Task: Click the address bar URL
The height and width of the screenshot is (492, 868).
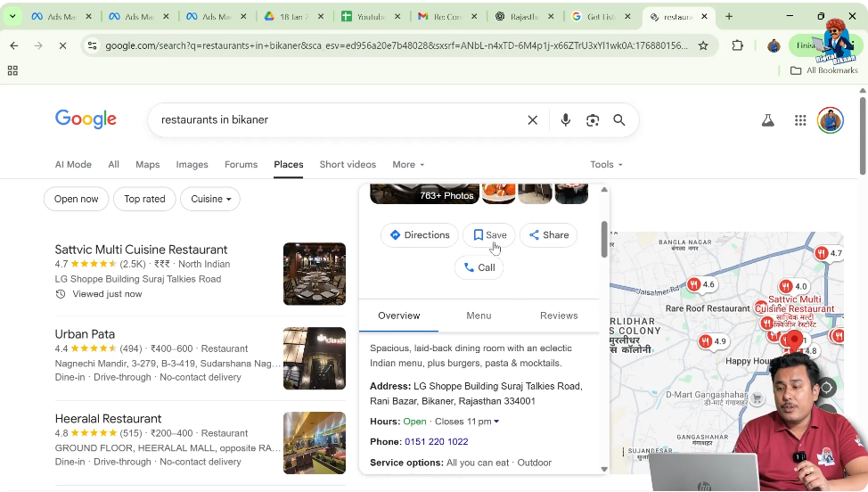Action: tap(397, 46)
